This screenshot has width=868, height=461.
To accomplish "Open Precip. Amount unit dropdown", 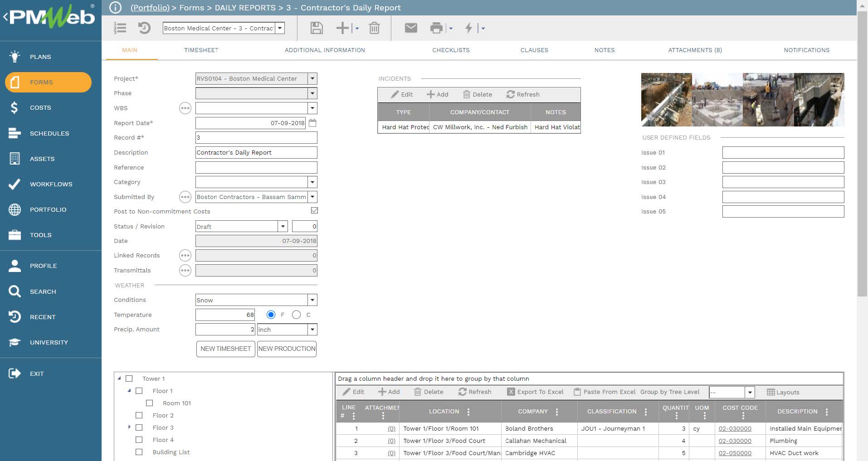I will (312, 330).
